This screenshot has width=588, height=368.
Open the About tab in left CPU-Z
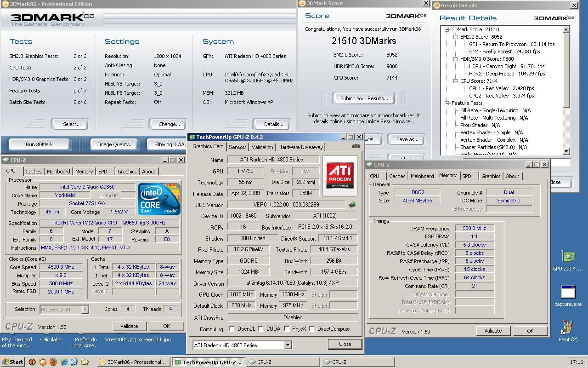coord(148,172)
